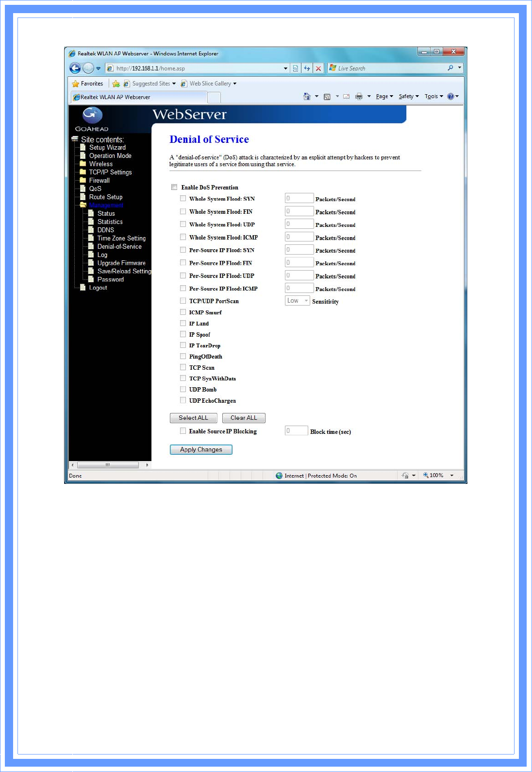Click the Add to Favorites Bar icon
Image resolution: width=532 pixels, height=772 pixels.
click(x=116, y=84)
